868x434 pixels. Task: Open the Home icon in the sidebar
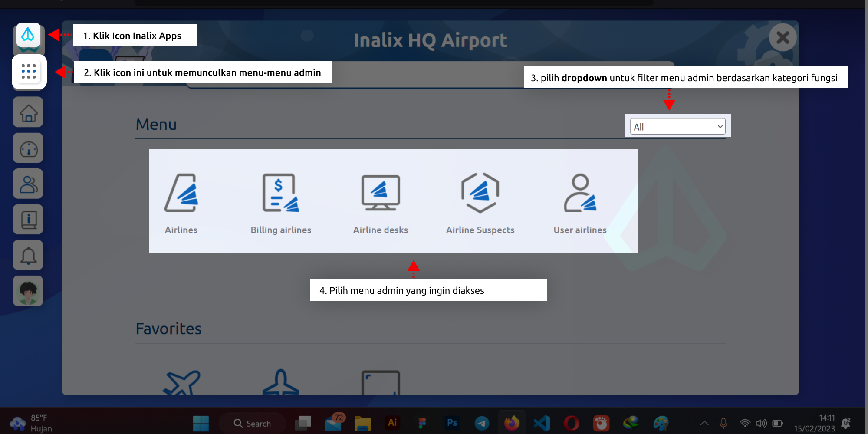click(x=28, y=112)
